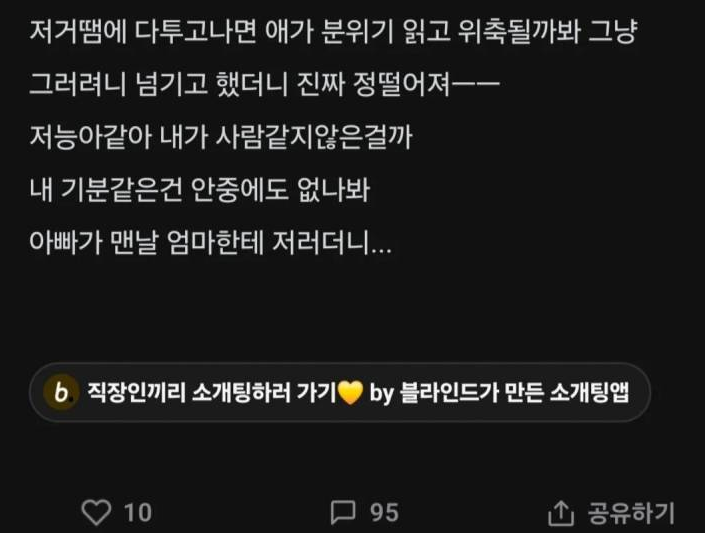
Task: Select the line "저능아같아 내가 사람같지않은걸까"
Action: pos(221,137)
